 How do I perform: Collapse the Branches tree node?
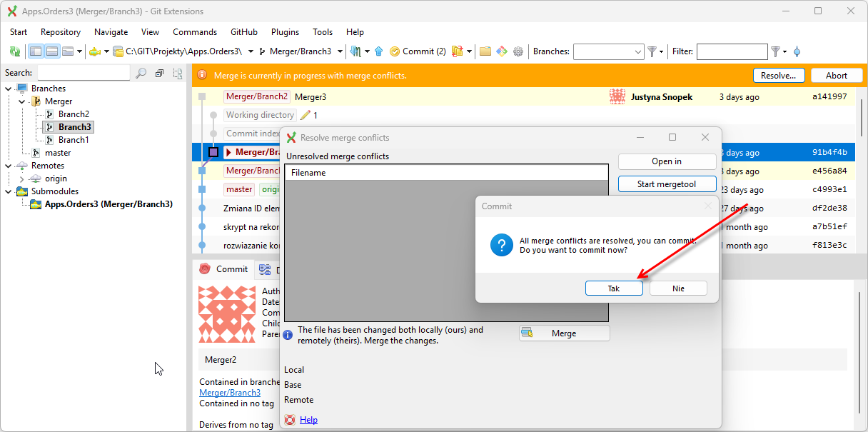click(9, 89)
